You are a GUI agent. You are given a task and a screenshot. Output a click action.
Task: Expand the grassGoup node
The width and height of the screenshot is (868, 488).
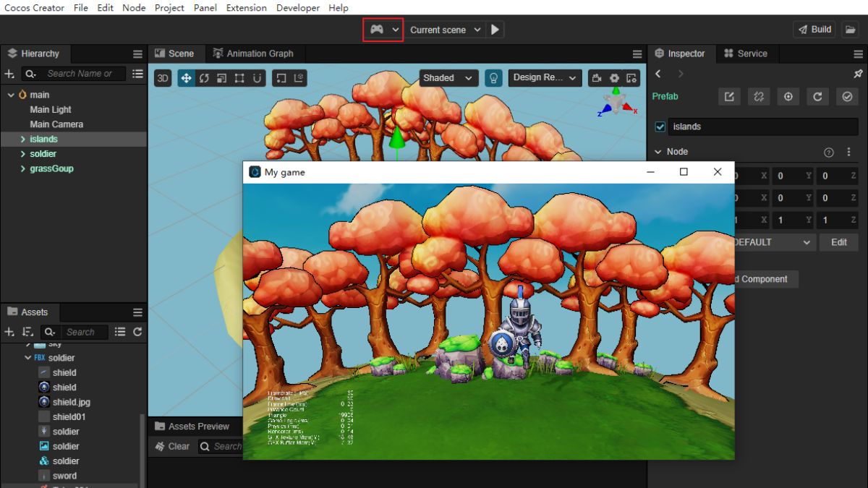23,168
